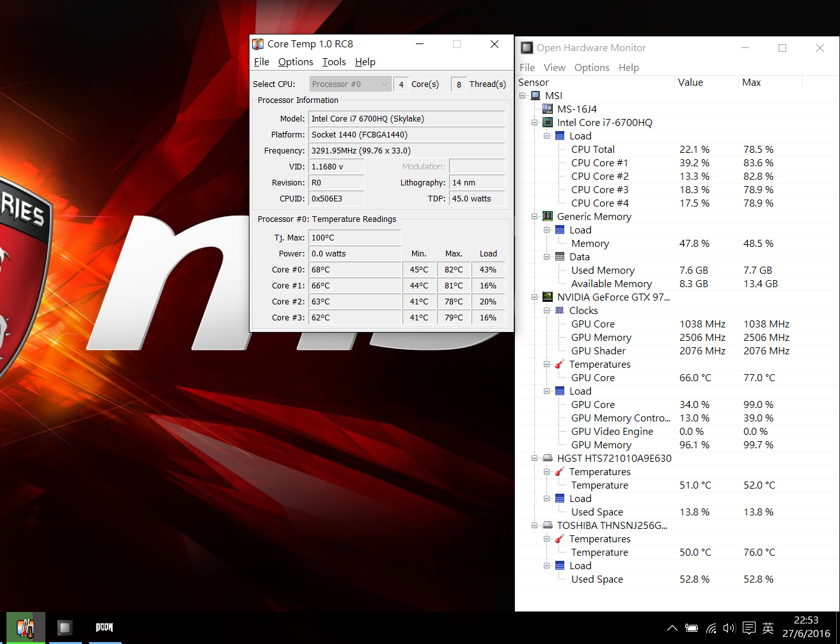
Task: Click the TOSHIBA drive icon
Action: [x=548, y=526]
